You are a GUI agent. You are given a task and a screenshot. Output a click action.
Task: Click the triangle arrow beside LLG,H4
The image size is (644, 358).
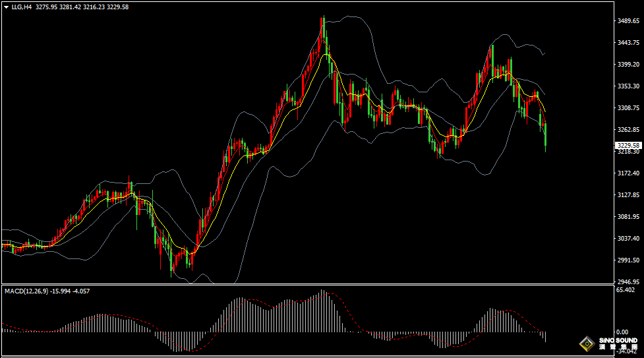6,7
